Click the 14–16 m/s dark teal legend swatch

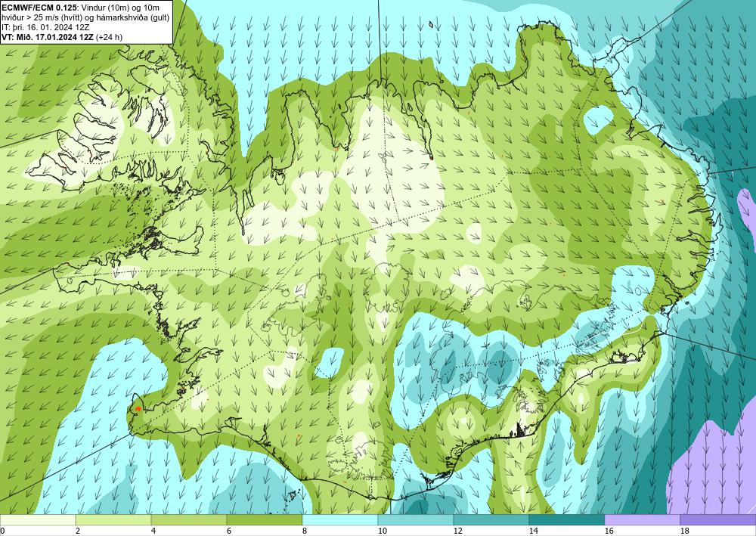click(567, 520)
